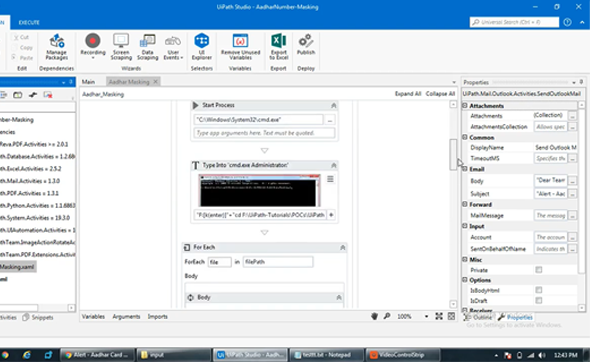This screenshot has height=362, width=590.
Task: Tick the IsDraft checkbox
Action: click(x=539, y=300)
